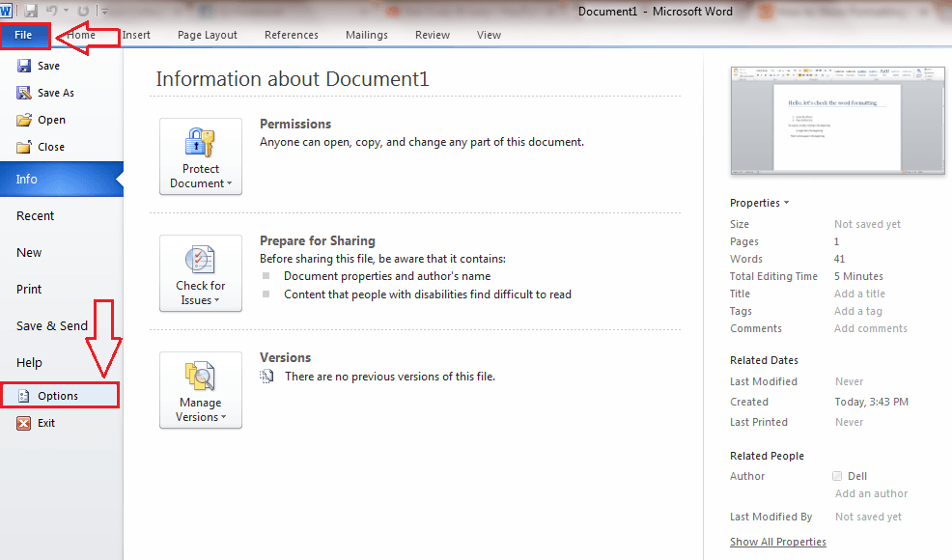Open the Manage Versions dropdown
952x560 pixels.
click(x=201, y=390)
